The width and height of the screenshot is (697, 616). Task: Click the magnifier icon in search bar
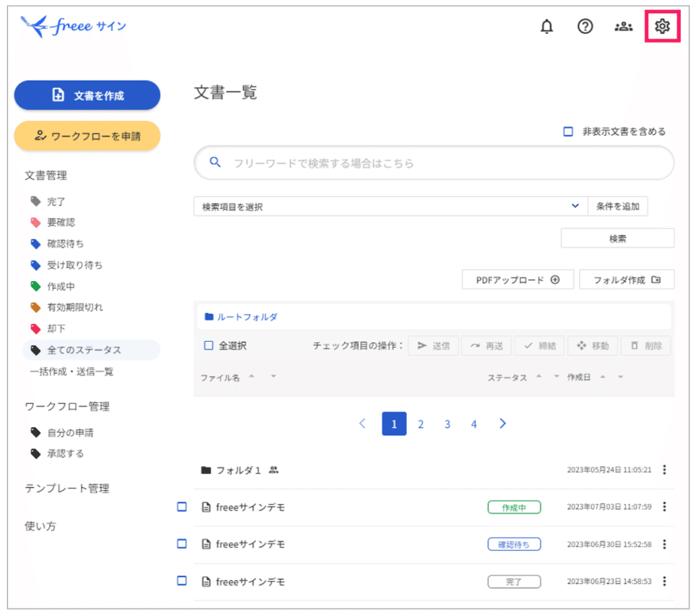point(215,162)
